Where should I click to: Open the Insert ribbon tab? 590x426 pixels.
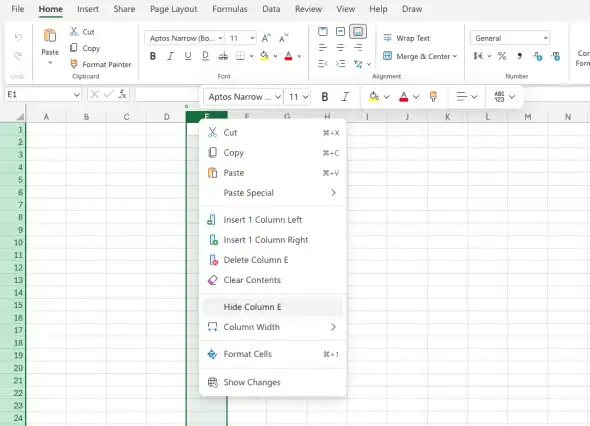[88, 9]
